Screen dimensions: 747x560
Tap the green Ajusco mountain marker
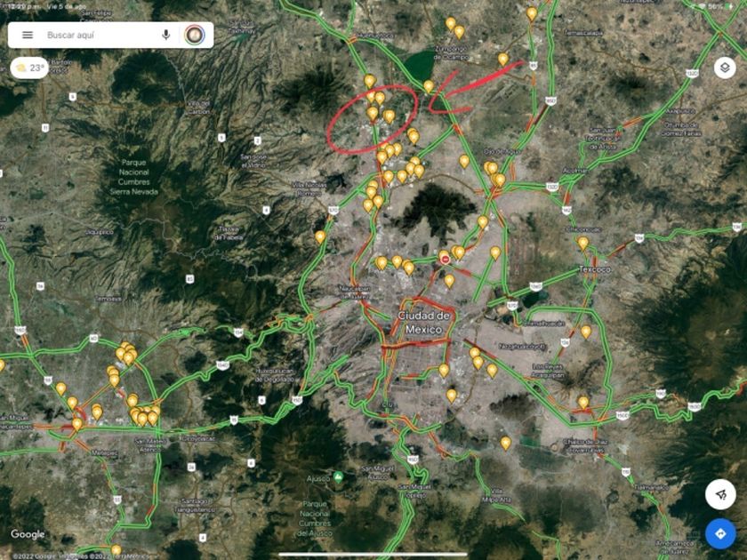coord(338,476)
